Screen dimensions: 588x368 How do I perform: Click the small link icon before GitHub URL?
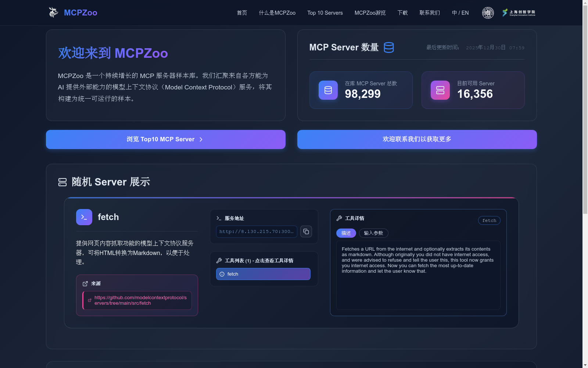tap(90, 300)
